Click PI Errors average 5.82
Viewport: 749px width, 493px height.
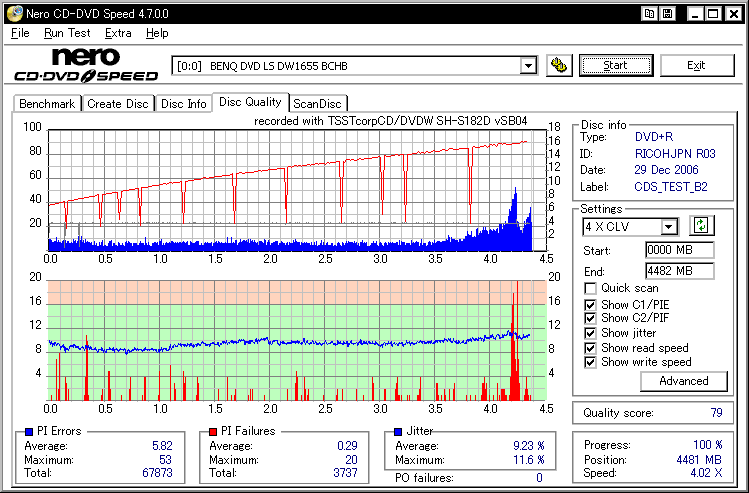[x=162, y=446]
